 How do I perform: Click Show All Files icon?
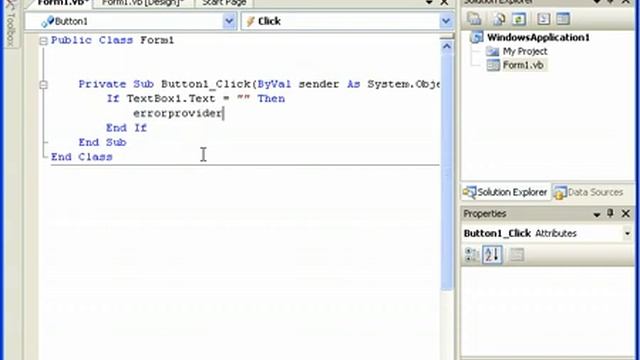pos(499,19)
